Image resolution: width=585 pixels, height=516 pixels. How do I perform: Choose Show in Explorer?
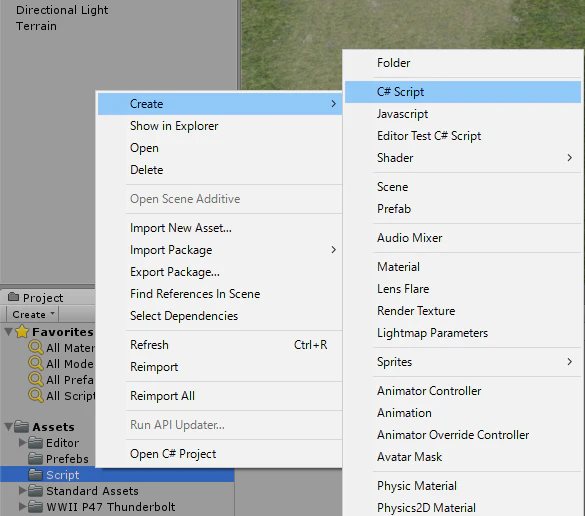click(x=220, y=126)
